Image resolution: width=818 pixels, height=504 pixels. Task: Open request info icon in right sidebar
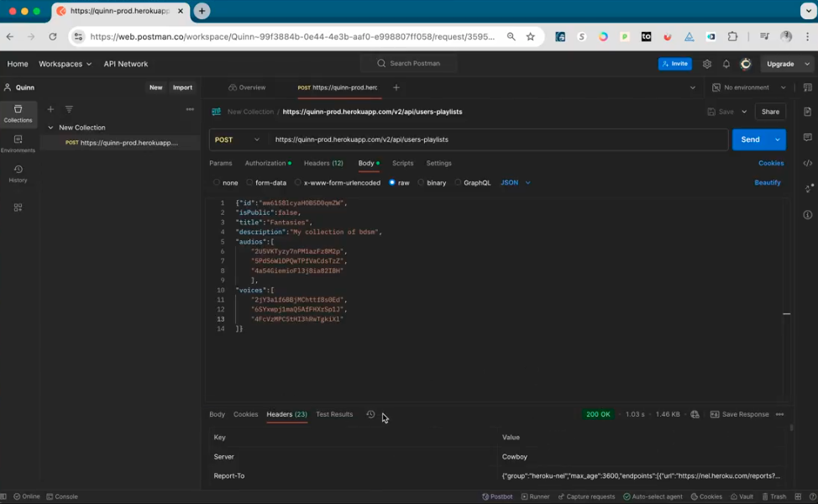coord(808,214)
